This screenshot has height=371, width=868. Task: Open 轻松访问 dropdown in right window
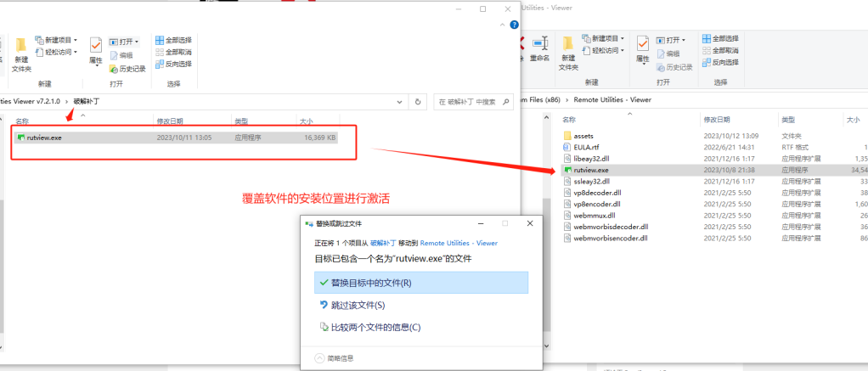click(x=603, y=50)
